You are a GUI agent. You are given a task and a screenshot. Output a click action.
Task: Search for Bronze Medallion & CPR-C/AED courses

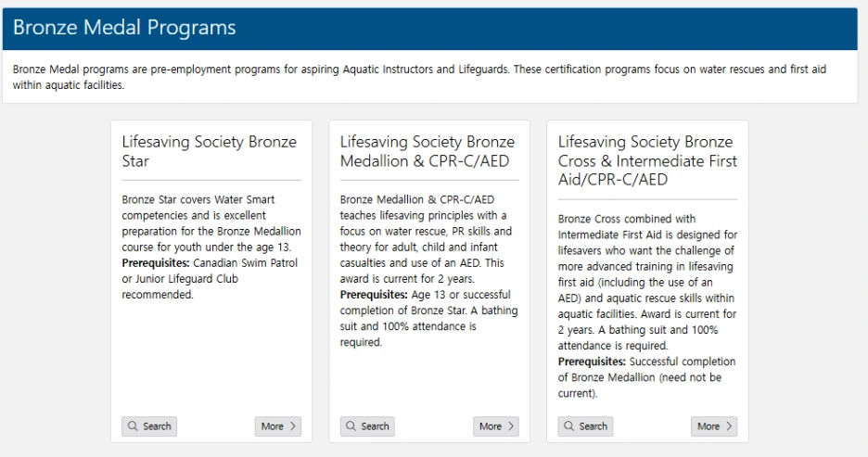[x=367, y=426]
